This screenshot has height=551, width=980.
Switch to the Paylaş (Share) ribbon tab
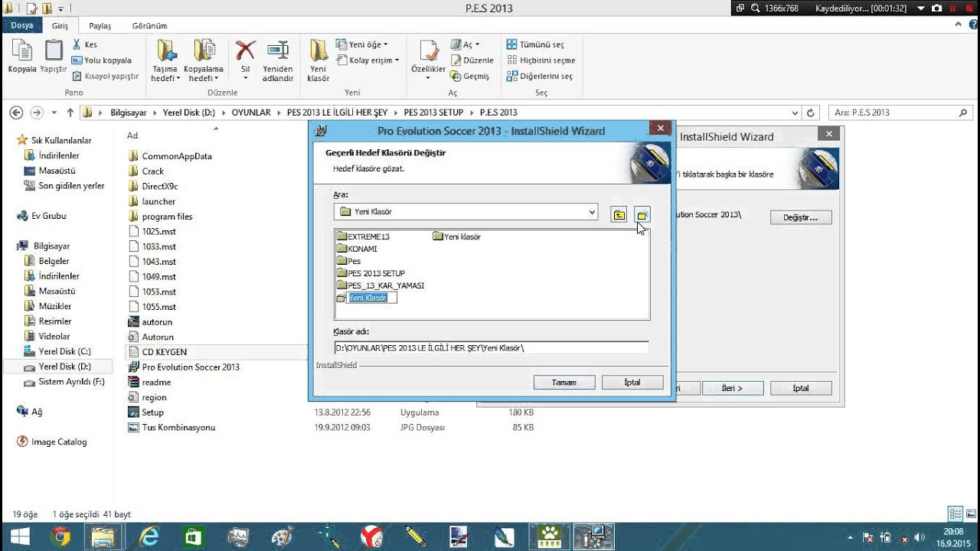[x=100, y=26]
